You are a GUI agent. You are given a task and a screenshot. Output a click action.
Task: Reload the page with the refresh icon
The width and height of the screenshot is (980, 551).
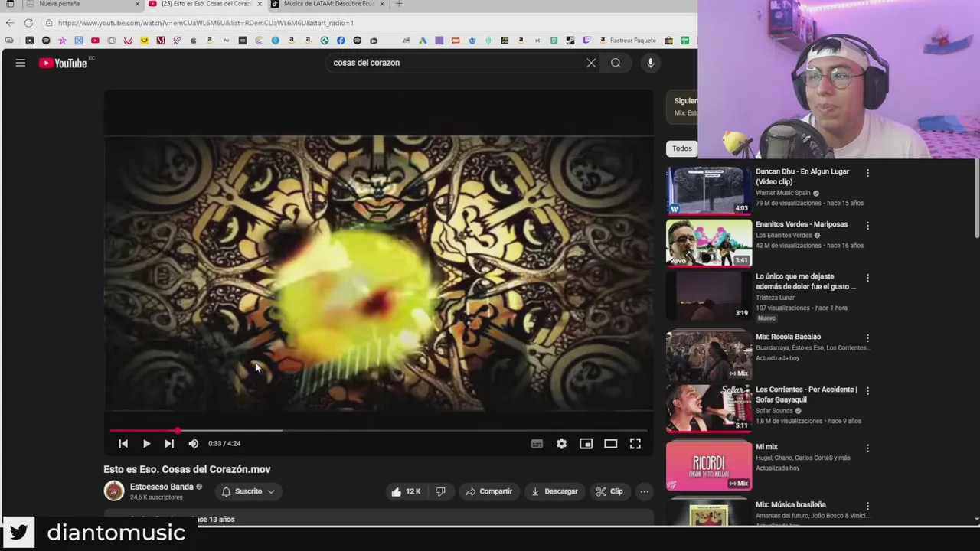28,23
